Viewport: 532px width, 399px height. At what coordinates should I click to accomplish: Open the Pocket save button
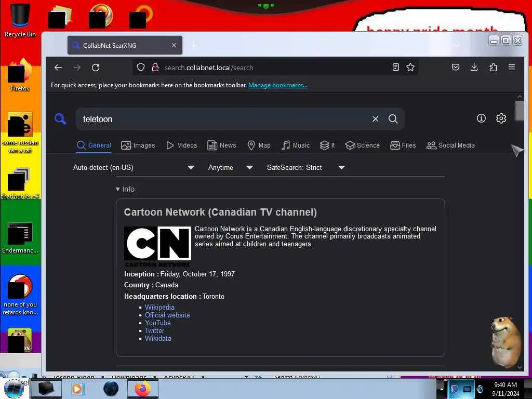(x=456, y=67)
